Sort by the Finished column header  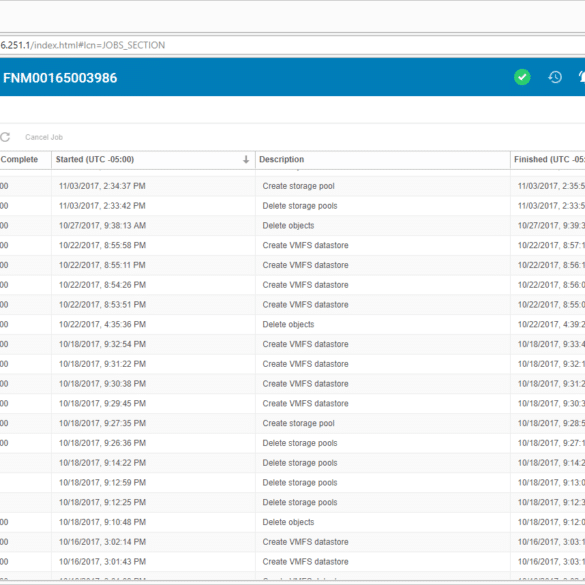pos(548,160)
